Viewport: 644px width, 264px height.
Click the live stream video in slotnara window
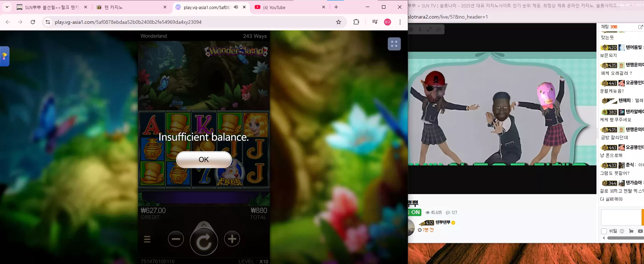point(502,108)
